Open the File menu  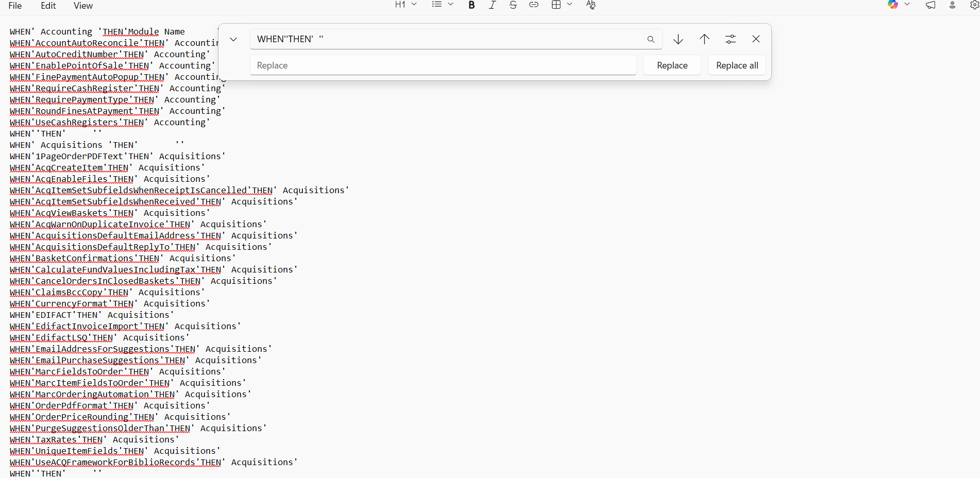(x=15, y=6)
